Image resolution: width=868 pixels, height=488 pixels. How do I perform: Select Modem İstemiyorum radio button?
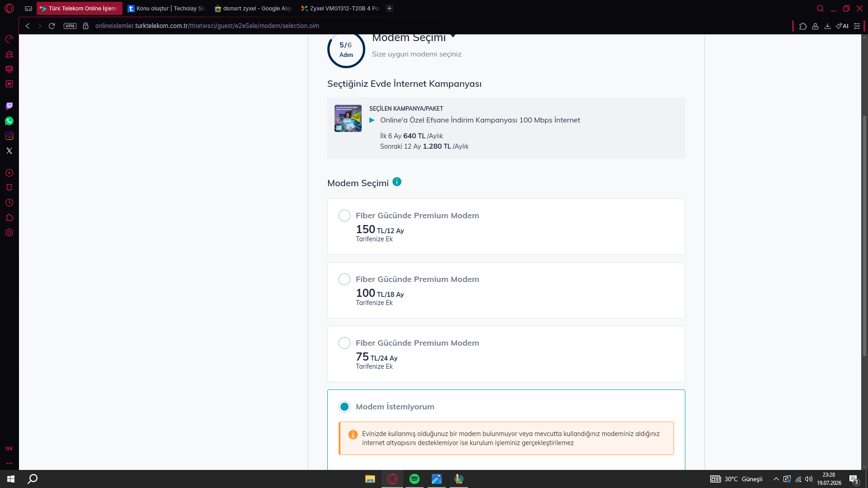tap(344, 407)
